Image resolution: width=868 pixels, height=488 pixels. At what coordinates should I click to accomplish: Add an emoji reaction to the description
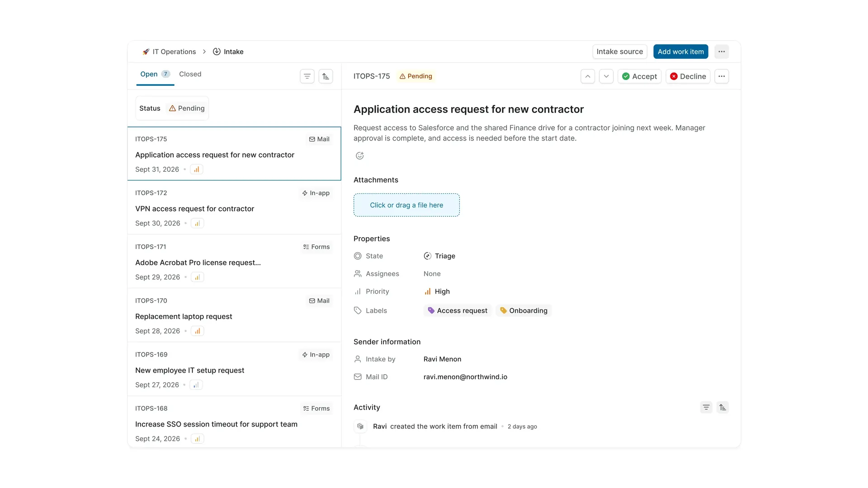point(360,156)
